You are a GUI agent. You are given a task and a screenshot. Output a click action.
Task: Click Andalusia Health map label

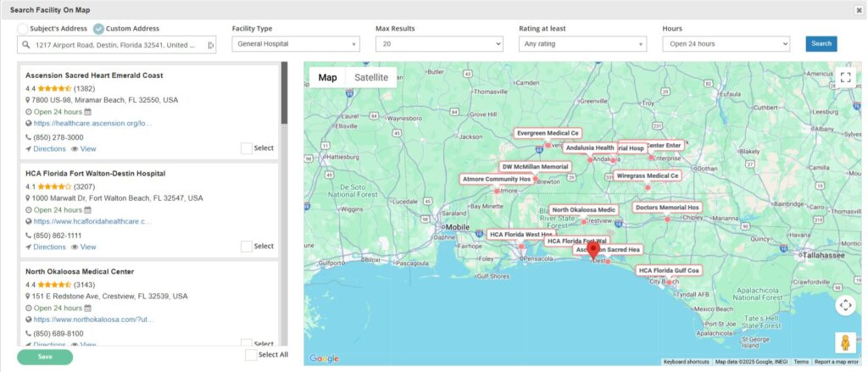click(x=590, y=147)
